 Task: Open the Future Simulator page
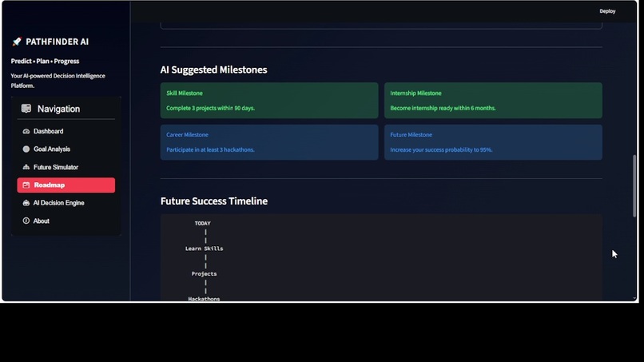66,167
